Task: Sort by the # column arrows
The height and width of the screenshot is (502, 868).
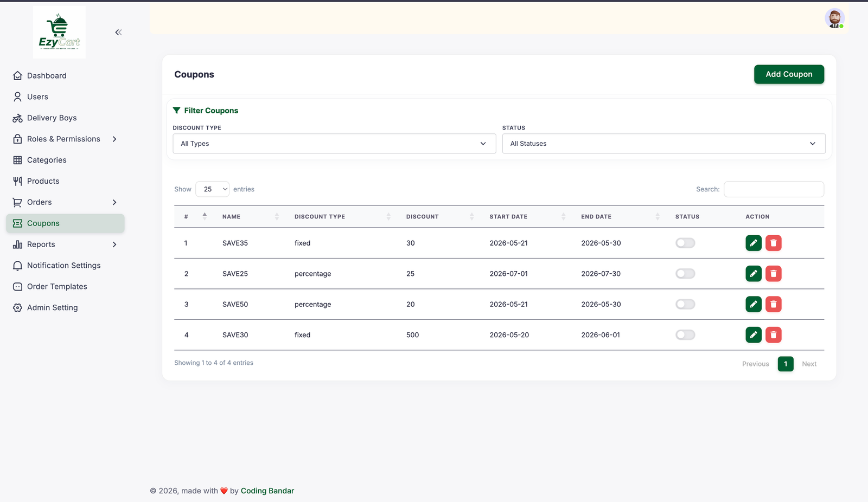Action: point(205,216)
